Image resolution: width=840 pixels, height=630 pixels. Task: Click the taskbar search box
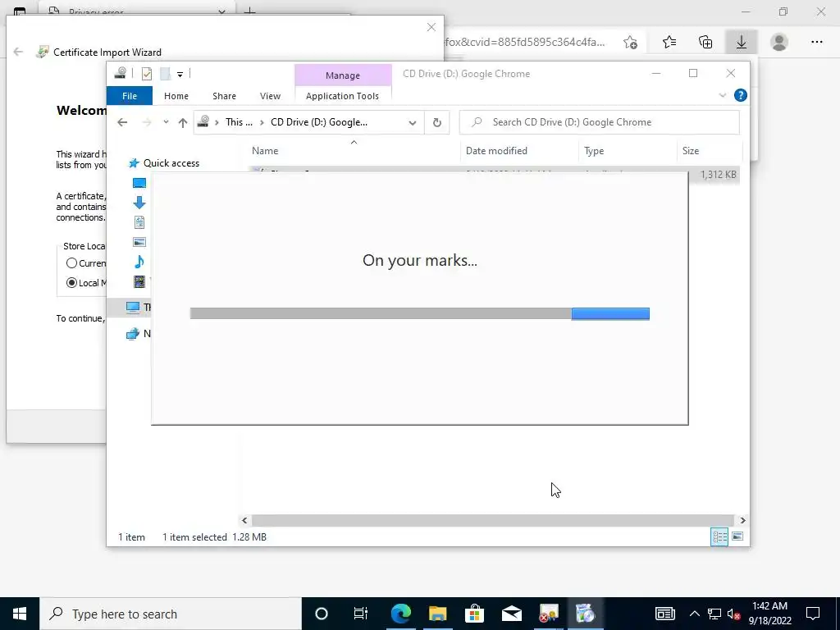click(171, 614)
